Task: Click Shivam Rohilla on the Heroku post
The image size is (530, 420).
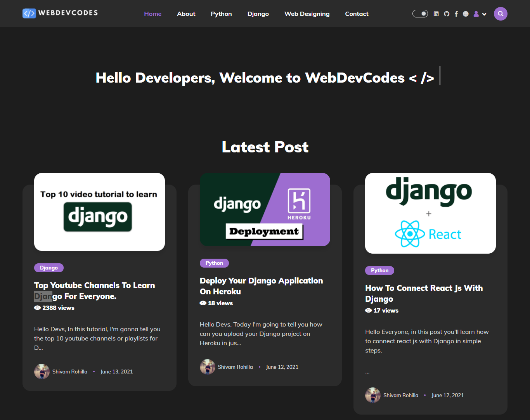Action: point(235,367)
